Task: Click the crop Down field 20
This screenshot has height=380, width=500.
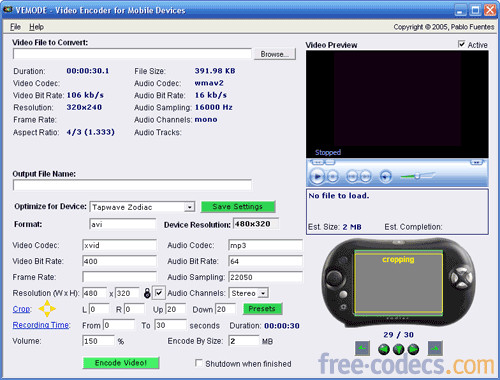Action: 225,309
